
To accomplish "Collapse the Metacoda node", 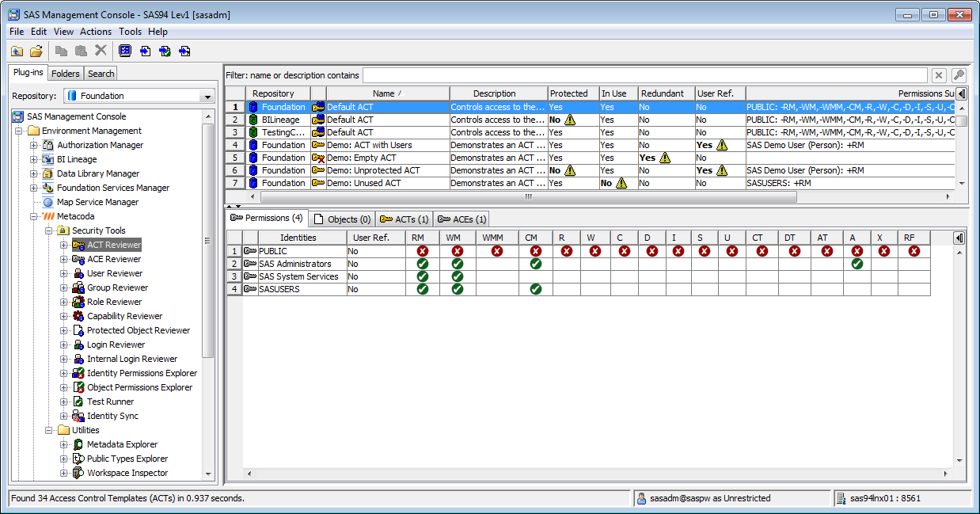I will coord(34,216).
